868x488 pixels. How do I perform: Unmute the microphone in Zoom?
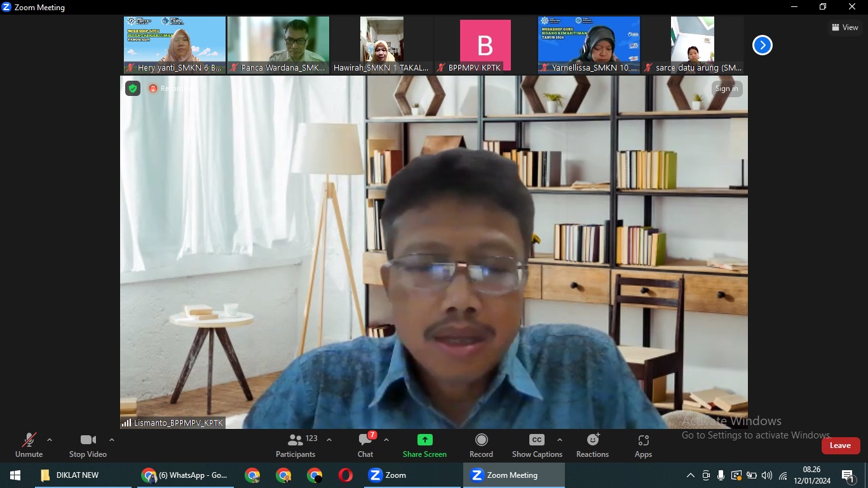tap(29, 445)
